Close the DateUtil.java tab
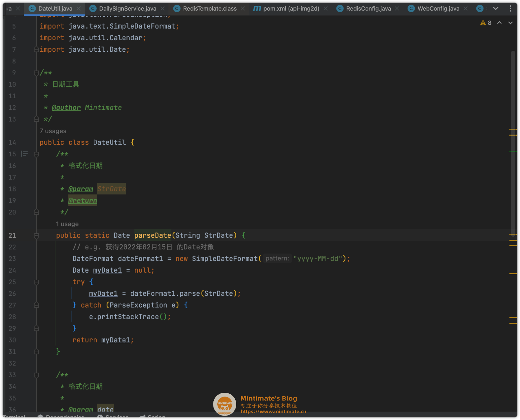 [79, 9]
